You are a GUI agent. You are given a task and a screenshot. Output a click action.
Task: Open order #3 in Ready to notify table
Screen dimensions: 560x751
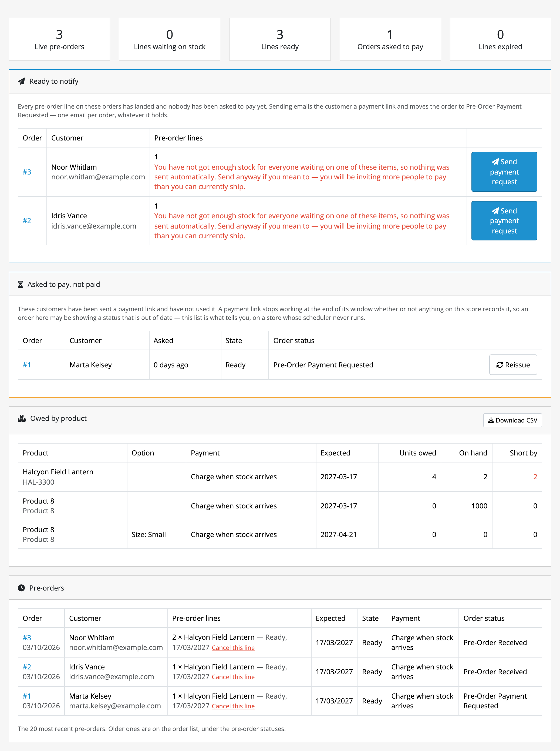click(27, 172)
